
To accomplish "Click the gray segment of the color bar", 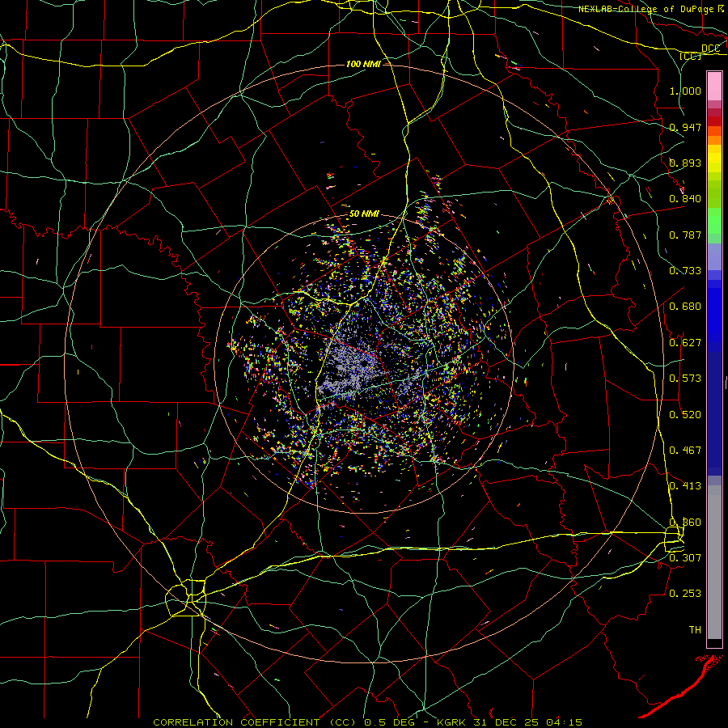I will pos(714,562).
